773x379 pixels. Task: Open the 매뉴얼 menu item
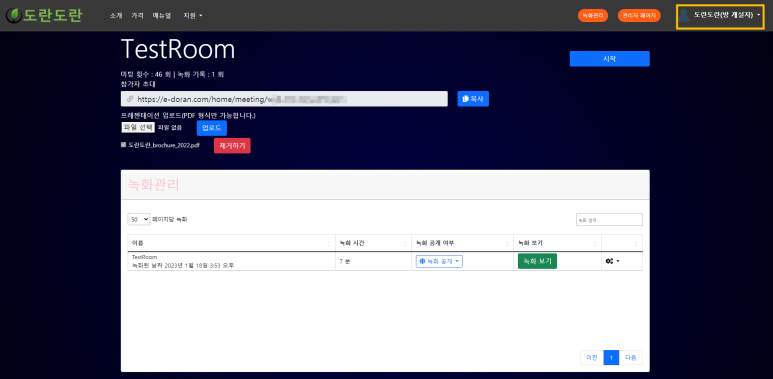(162, 16)
